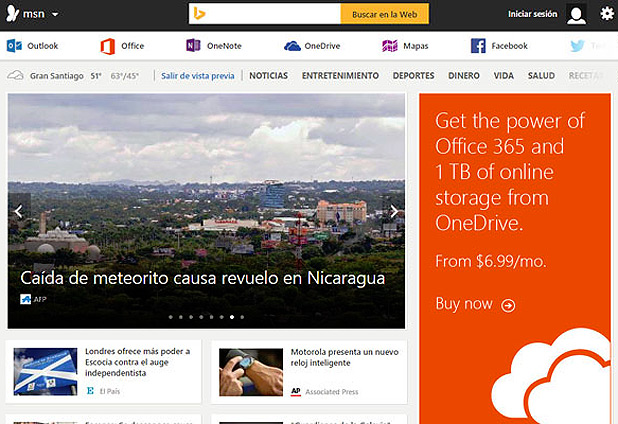Image resolution: width=618 pixels, height=424 pixels.
Task: Open the Facebook icon
Action: [x=478, y=46]
